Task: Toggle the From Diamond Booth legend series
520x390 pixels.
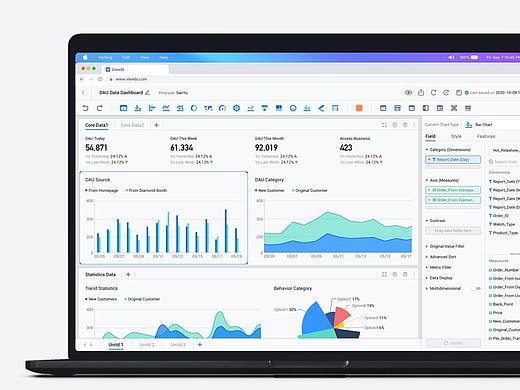Action: (x=146, y=190)
